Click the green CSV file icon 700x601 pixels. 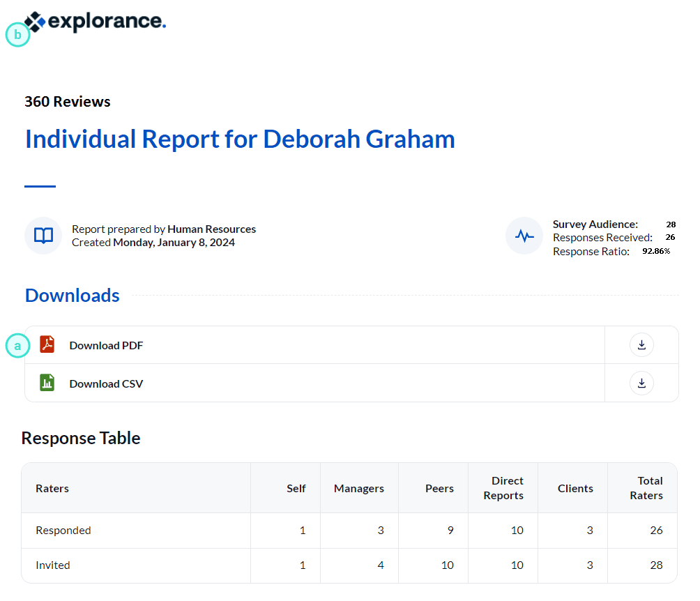46,383
